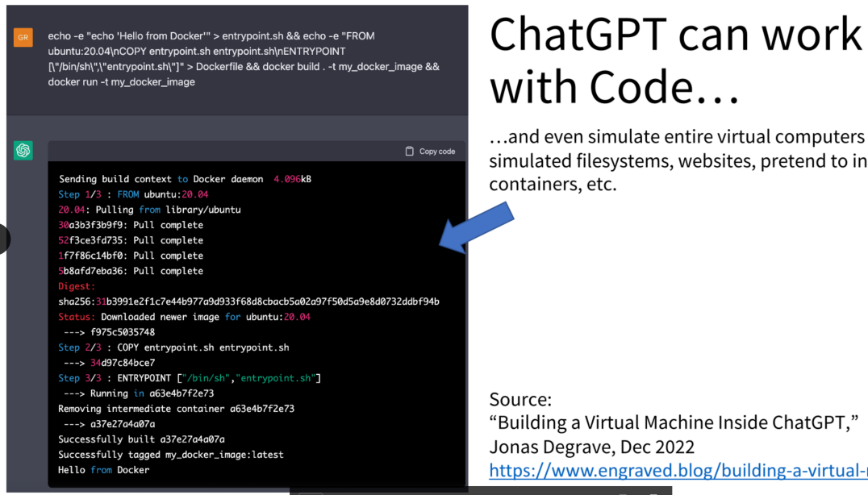Screen dimensions: 868x495
Task: Click the Copy code button
Action: pos(430,151)
